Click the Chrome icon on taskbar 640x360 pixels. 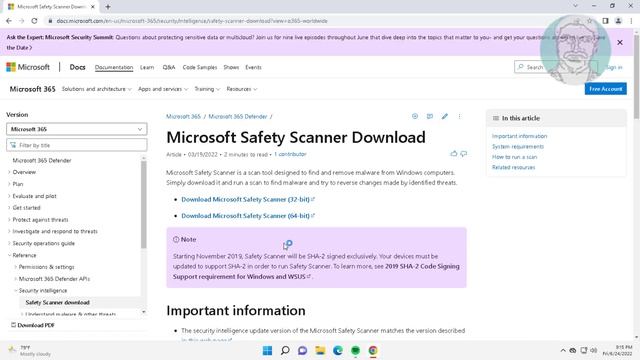[x=373, y=350]
